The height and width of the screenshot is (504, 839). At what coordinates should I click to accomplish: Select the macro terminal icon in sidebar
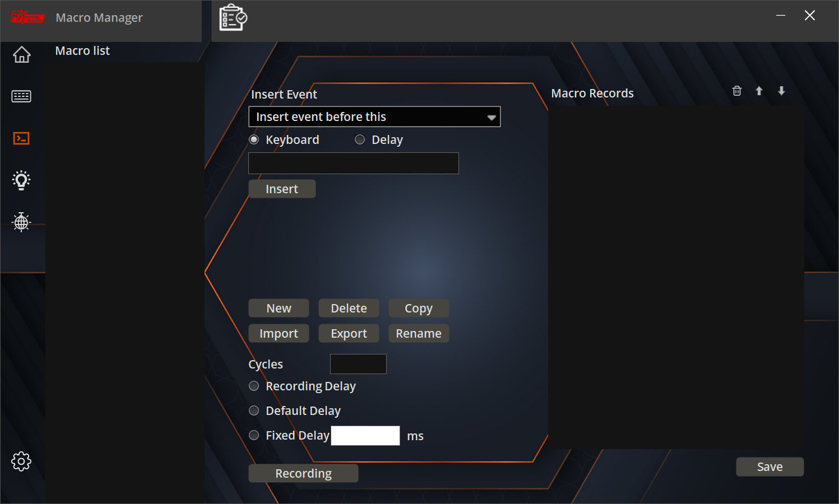(x=21, y=138)
